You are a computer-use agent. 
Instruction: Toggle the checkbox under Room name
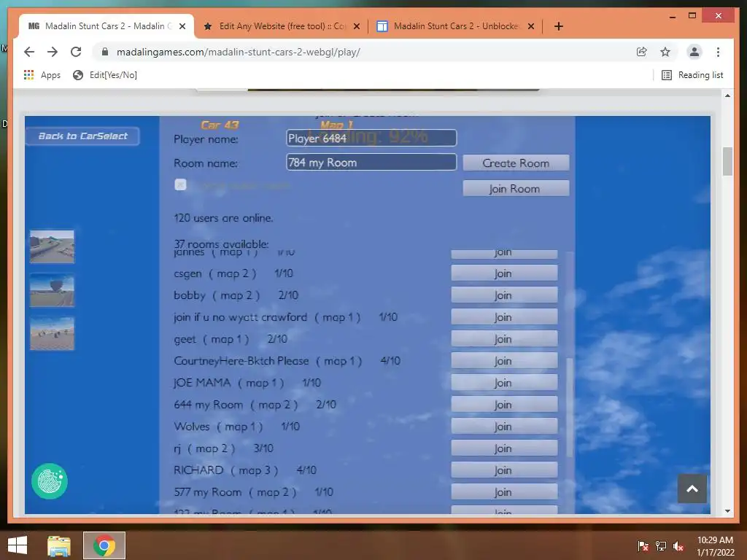click(181, 184)
